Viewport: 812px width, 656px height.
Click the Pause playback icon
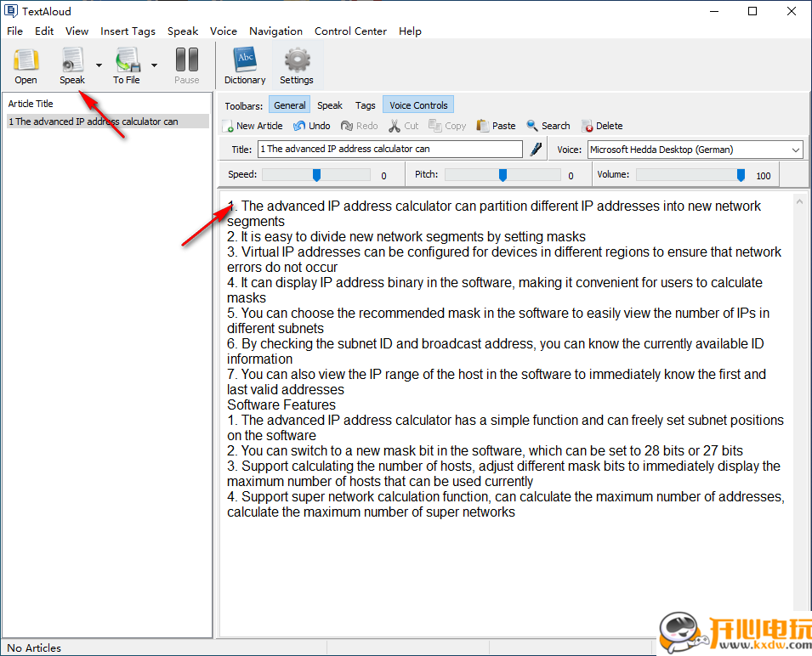click(x=186, y=60)
